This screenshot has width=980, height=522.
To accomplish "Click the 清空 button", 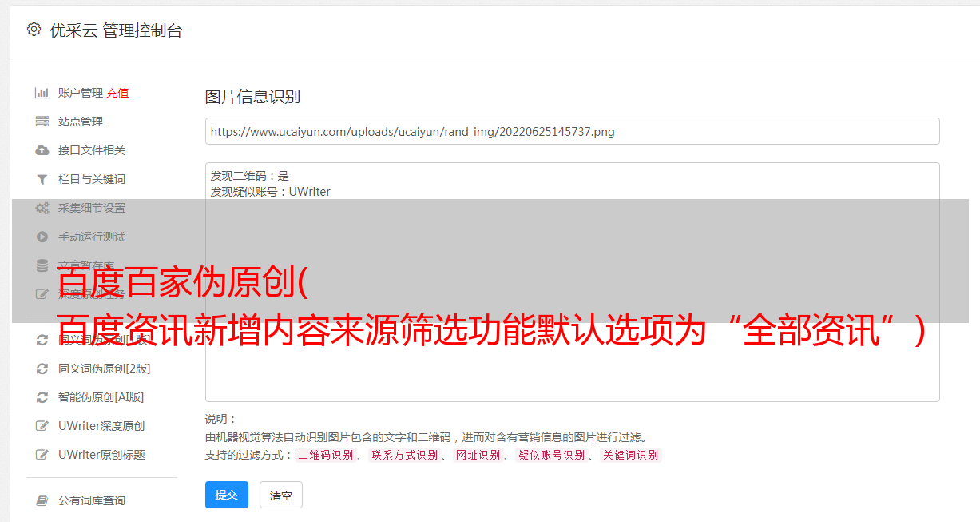I will click(x=281, y=495).
